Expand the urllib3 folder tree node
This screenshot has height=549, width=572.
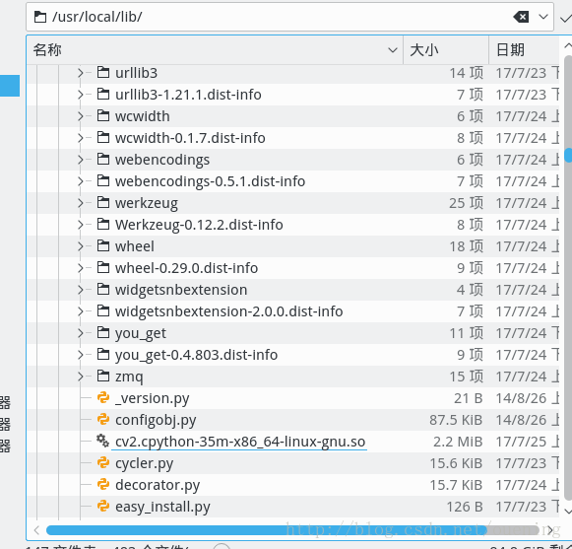click(x=81, y=73)
